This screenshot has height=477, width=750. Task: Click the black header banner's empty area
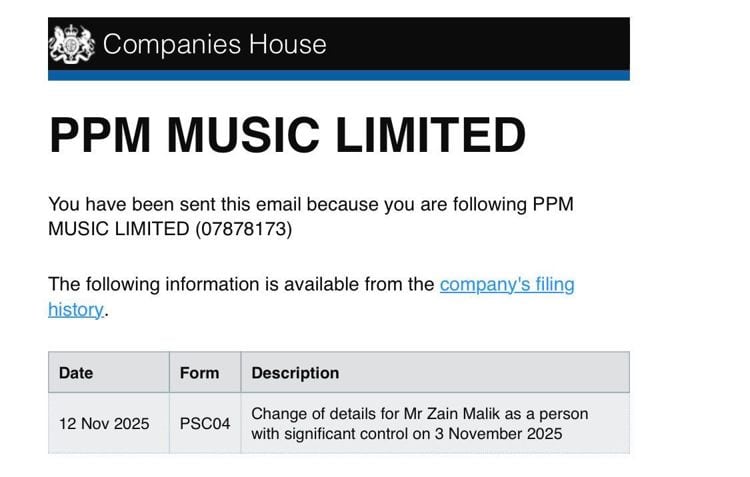pos(480,44)
